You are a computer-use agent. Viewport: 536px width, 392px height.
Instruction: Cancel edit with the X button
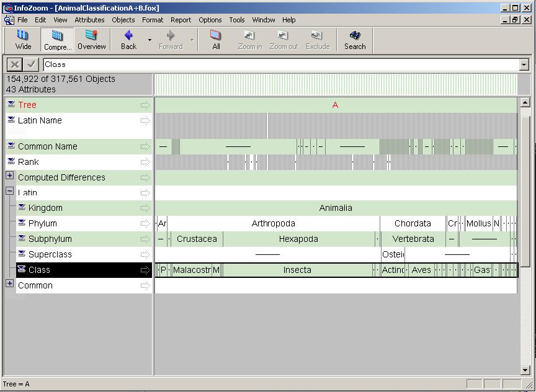coord(15,65)
